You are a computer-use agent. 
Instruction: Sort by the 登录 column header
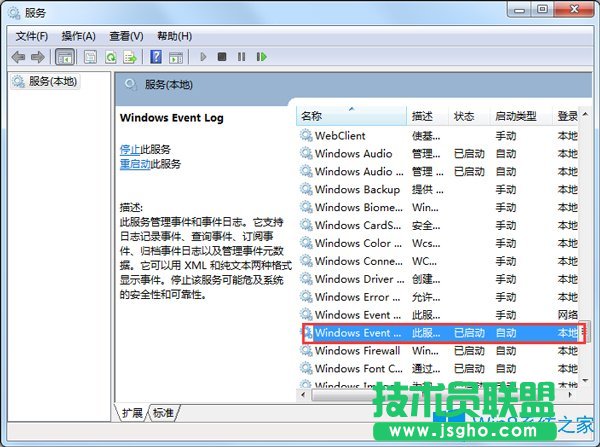click(x=567, y=116)
